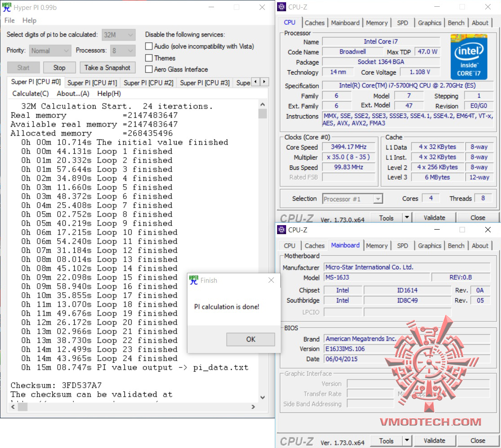This screenshot has height=448, width=501.
Task: Click the vertical scrollbar thumb in log
Action: point(263,113)
